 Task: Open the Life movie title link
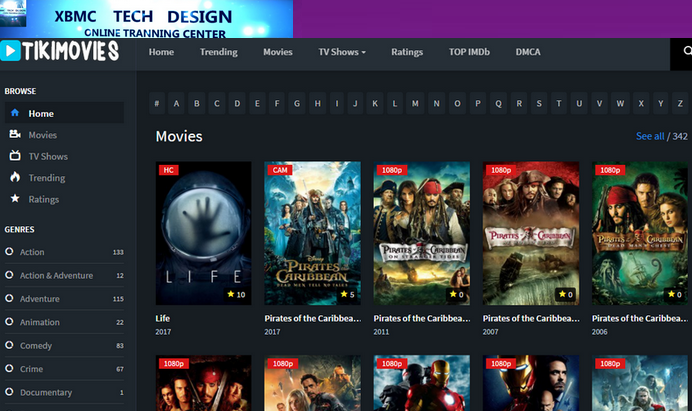coord(162,318)
